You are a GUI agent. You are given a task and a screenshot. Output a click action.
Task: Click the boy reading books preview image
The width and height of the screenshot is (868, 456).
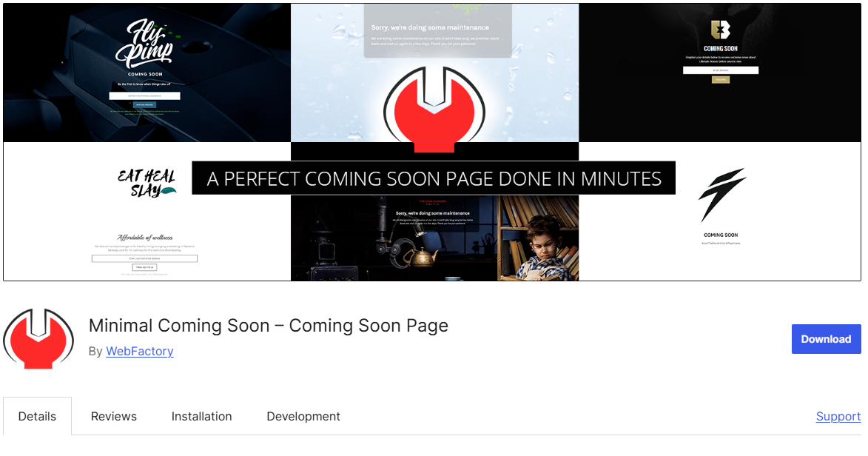tap(538, 238)
